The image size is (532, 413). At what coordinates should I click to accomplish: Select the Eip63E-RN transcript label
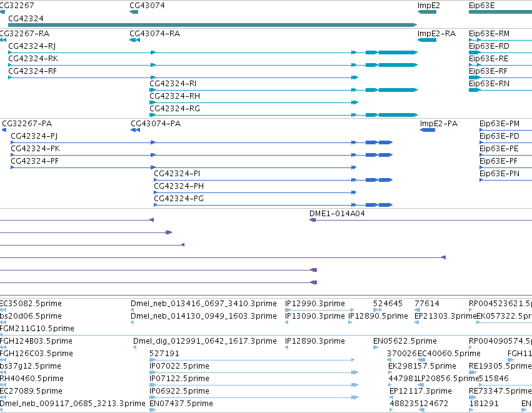click(x=489, y=84)
